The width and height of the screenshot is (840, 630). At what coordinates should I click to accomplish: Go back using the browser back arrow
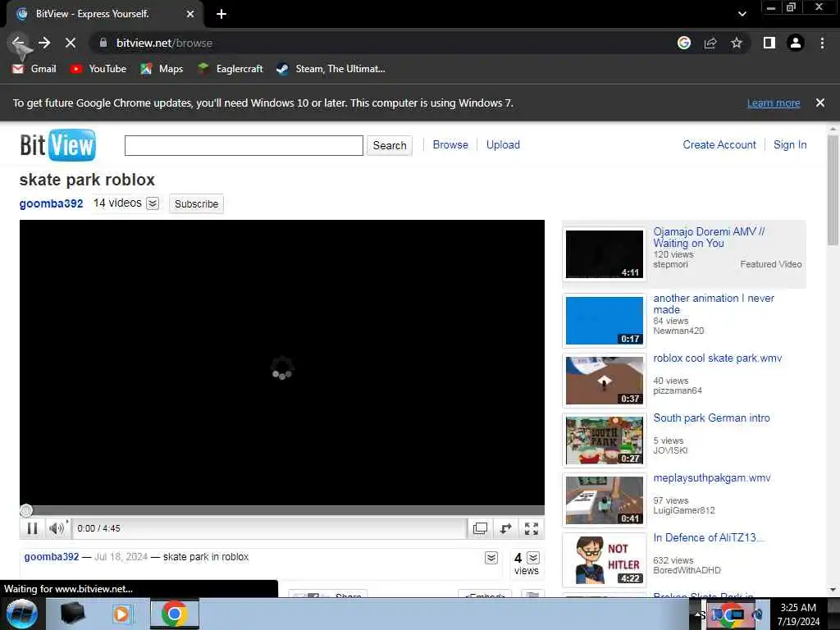[18, 43]
